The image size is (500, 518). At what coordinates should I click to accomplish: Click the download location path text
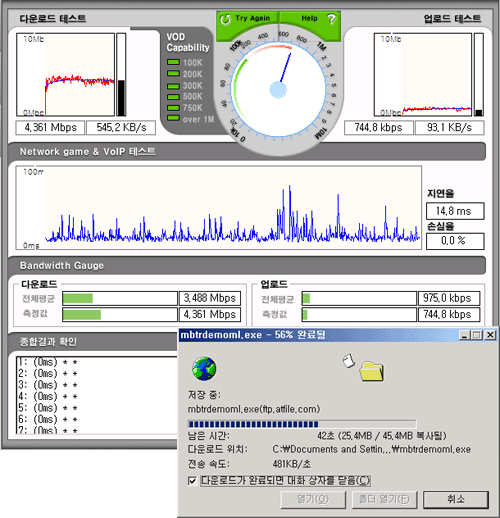click(372, 449)
